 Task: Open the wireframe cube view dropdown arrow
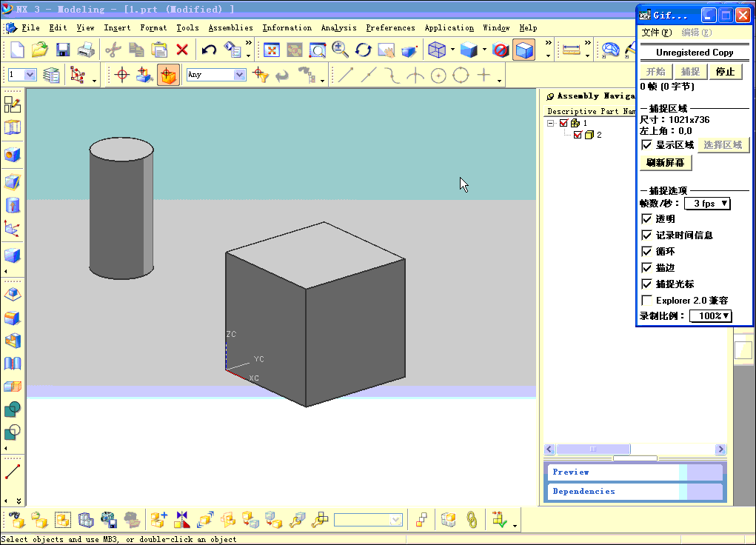452,50
